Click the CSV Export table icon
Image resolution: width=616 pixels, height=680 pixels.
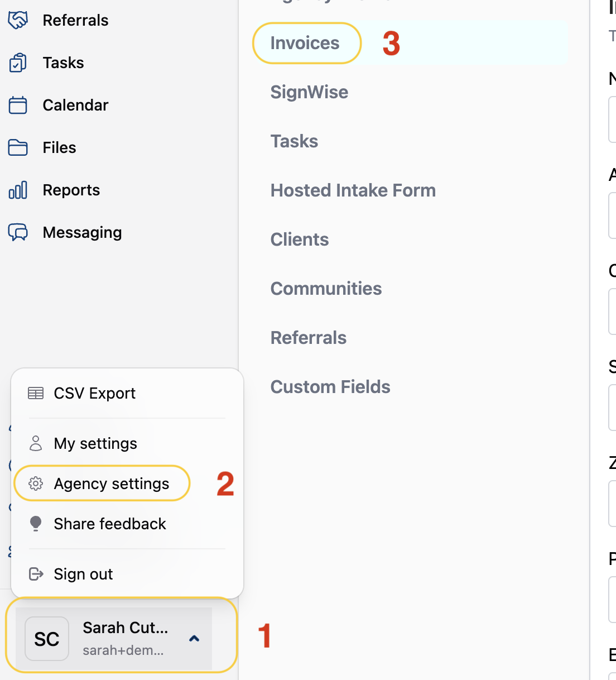pyautogui.click(x=36, y=393)
